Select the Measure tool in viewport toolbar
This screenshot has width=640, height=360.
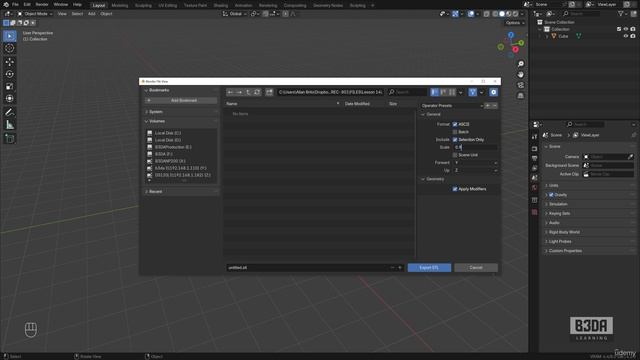point(10,124)
